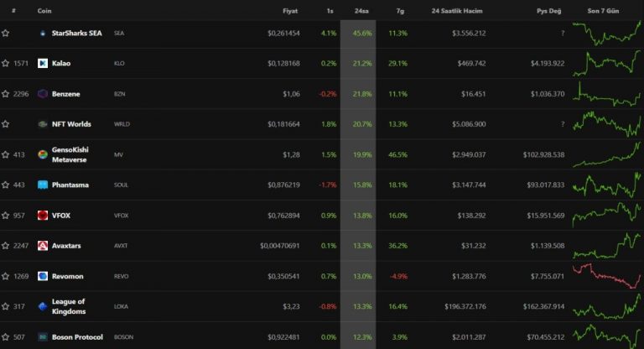Click the $0,261454 price value

point(283,34)
